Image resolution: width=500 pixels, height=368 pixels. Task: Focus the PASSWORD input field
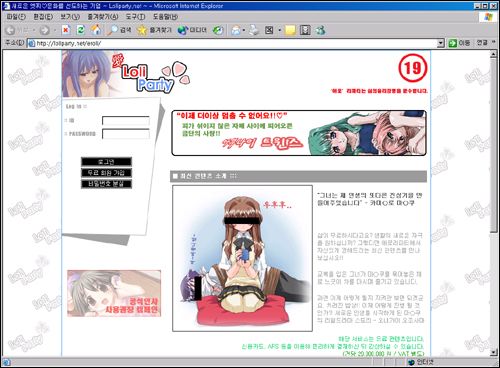(x=126, y=134)
